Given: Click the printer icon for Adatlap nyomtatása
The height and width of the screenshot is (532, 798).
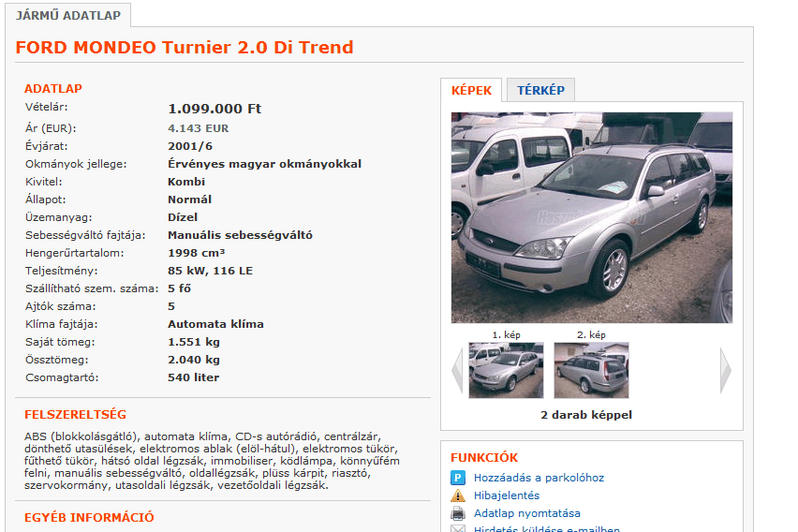Looking at the screenshot, I should pyautogui.click(x=458, y=513).
